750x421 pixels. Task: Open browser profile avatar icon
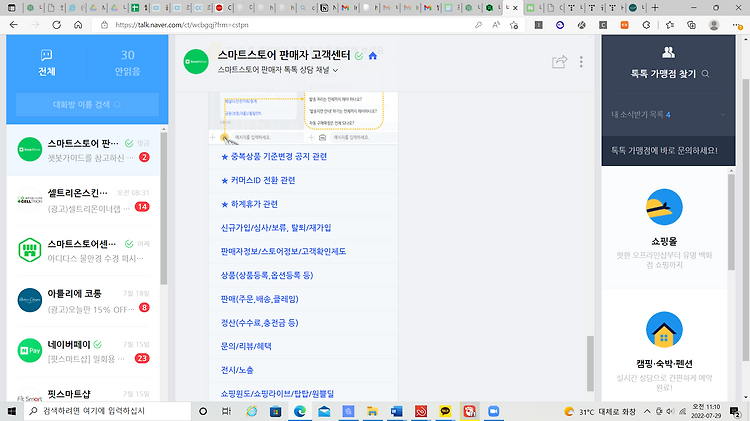714,25
